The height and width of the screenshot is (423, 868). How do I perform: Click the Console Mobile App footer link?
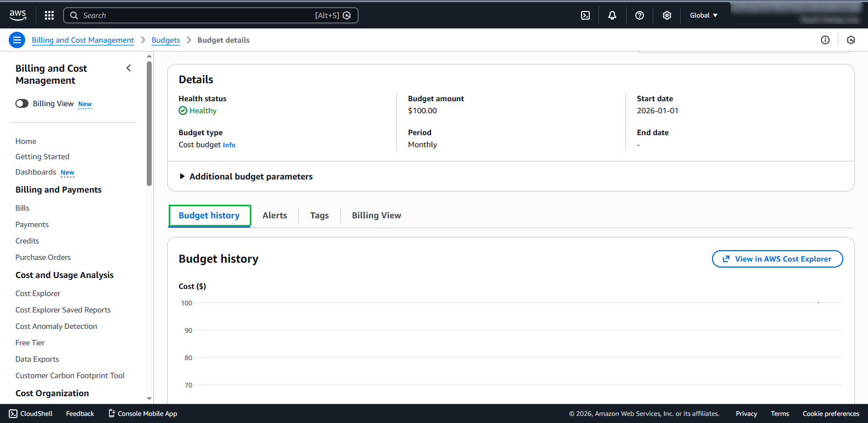pyautogui.click(x=142, y=414)
